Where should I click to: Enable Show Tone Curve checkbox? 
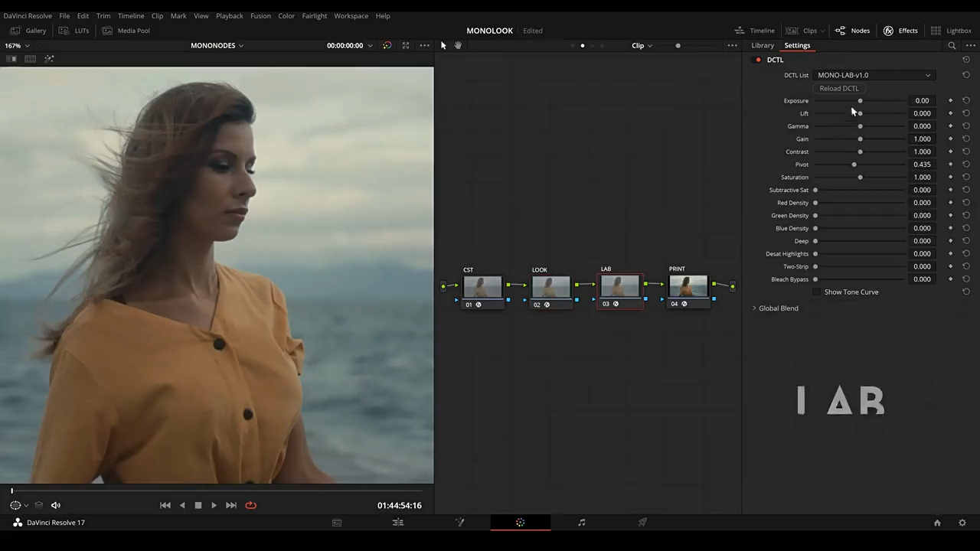click(816, 292)
